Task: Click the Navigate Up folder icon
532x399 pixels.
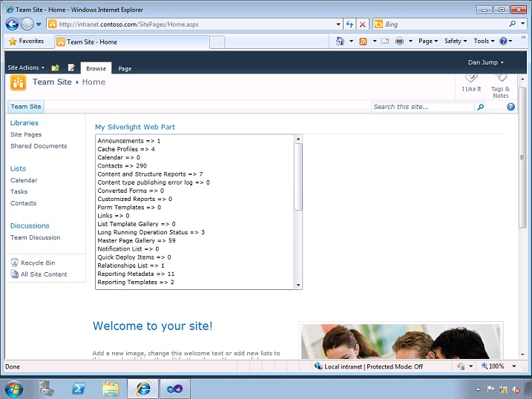Action: point(56,67)
